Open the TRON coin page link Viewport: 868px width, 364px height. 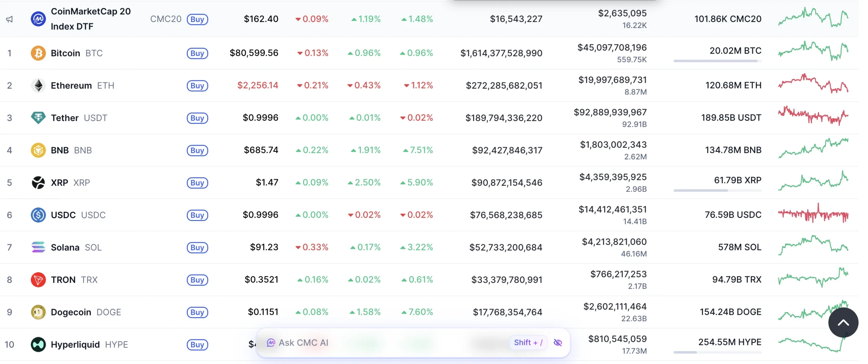point(74,280)
